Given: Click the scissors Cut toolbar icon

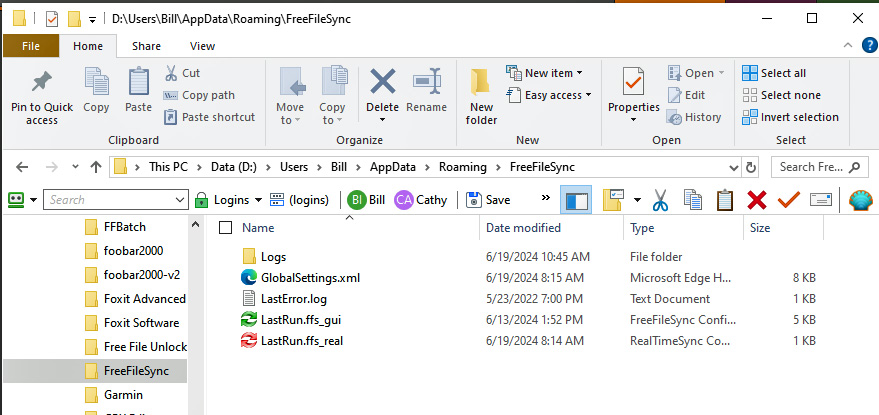Looking at the screenshot, I should click(660, 200).
